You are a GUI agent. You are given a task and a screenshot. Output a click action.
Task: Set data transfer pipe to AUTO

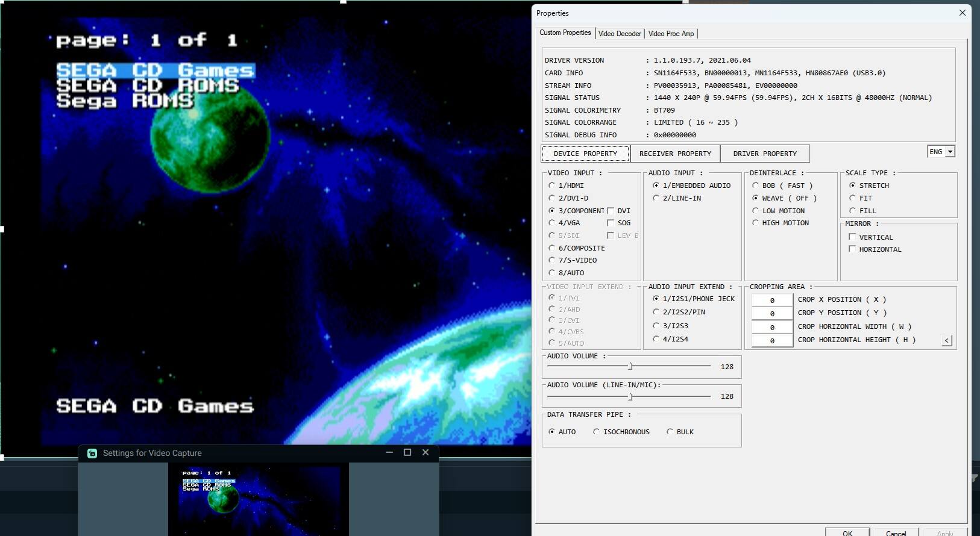(x=562, y=432)
